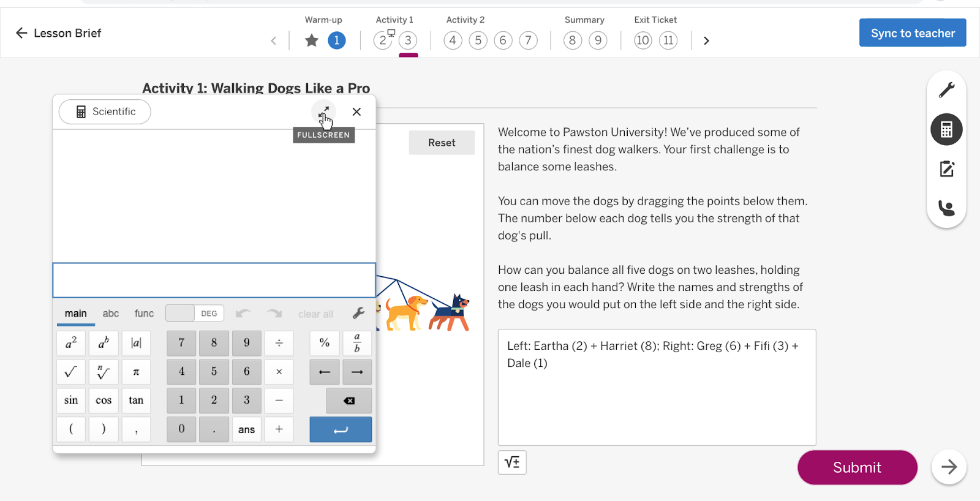Close the Scientific calculator panel
The image size is (980, 501).
356,111
